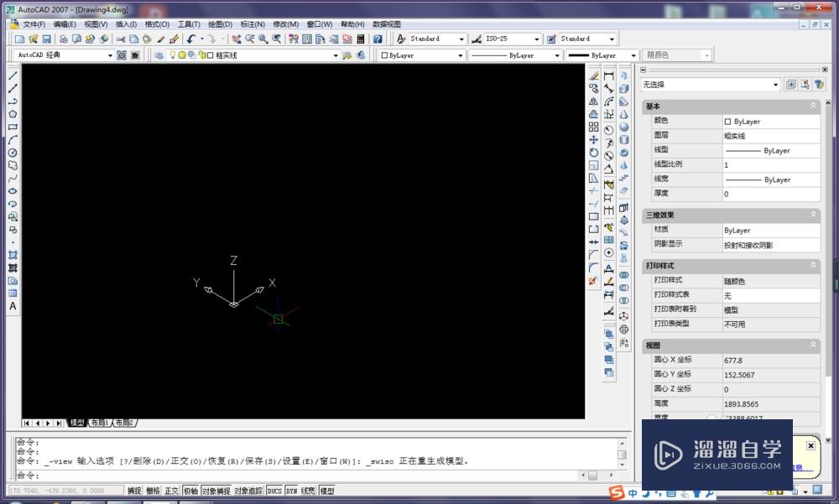Click the Help question mark icon

tap(378, 39)
